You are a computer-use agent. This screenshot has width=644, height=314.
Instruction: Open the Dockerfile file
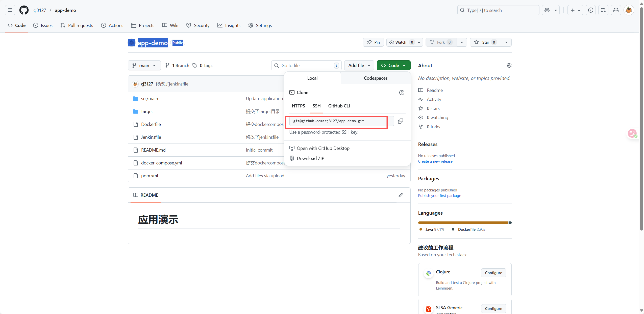[151, 124]
